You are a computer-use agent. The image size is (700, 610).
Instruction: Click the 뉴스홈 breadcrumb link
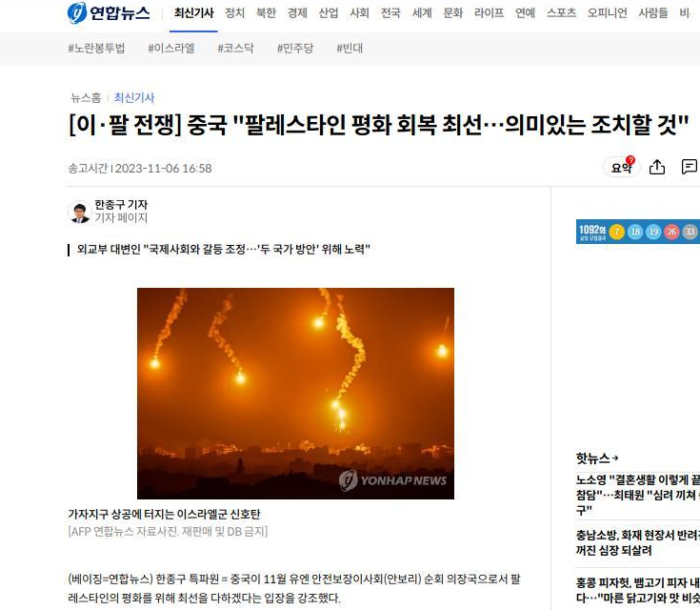coord(86,97)
